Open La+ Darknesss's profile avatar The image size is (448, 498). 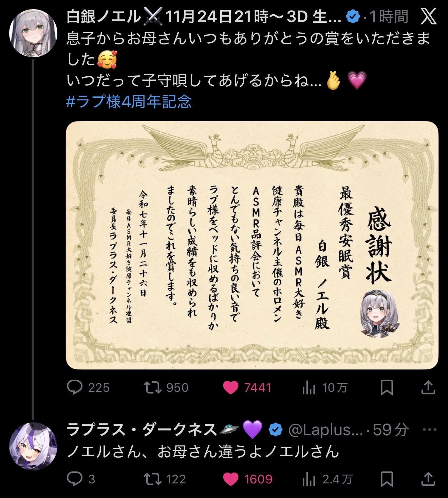(33, 446)
